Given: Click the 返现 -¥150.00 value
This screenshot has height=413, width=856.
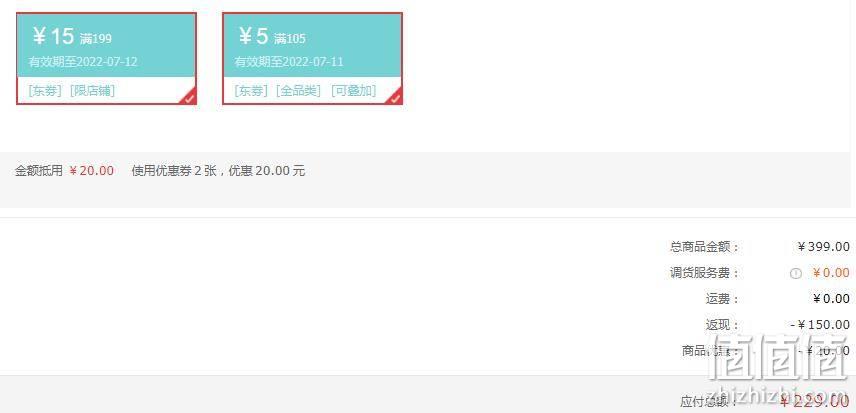Looking at the screenshot, I should (820, 325).
